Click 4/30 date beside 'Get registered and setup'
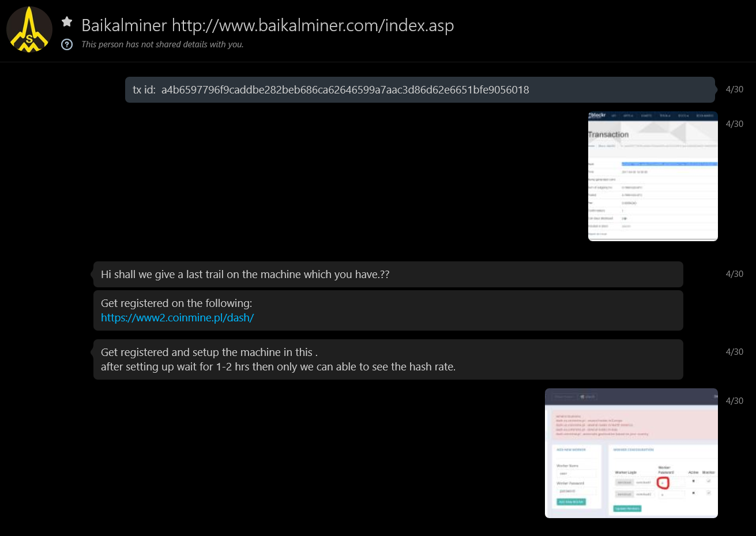 (x=734, y=352)
